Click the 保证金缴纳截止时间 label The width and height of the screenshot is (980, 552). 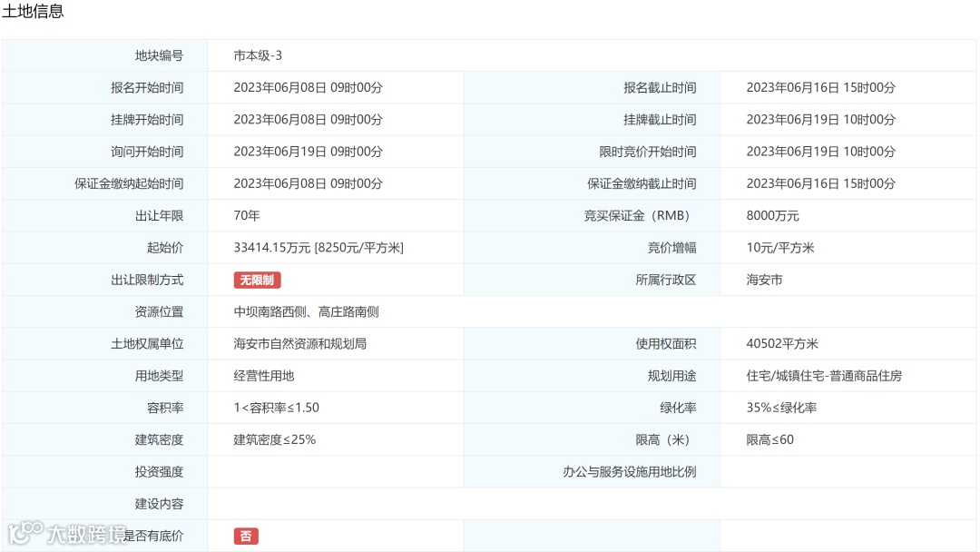tap(642, 183)
